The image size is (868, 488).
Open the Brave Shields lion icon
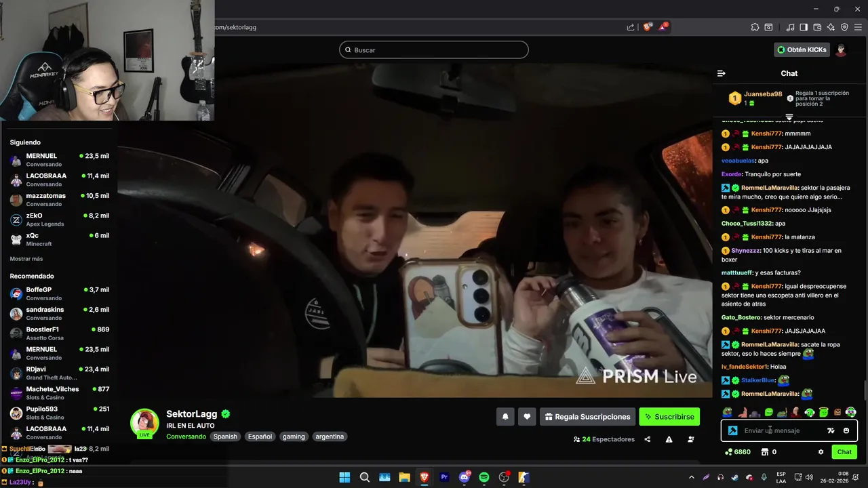tap(647, 27)
